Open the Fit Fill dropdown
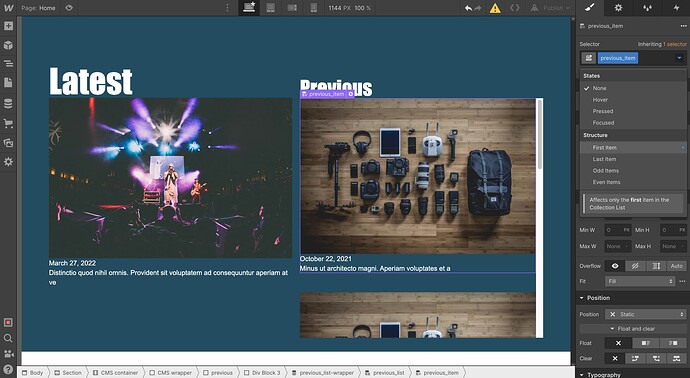Viewport: 690px width, 378px height. click(x=640, y=281)
